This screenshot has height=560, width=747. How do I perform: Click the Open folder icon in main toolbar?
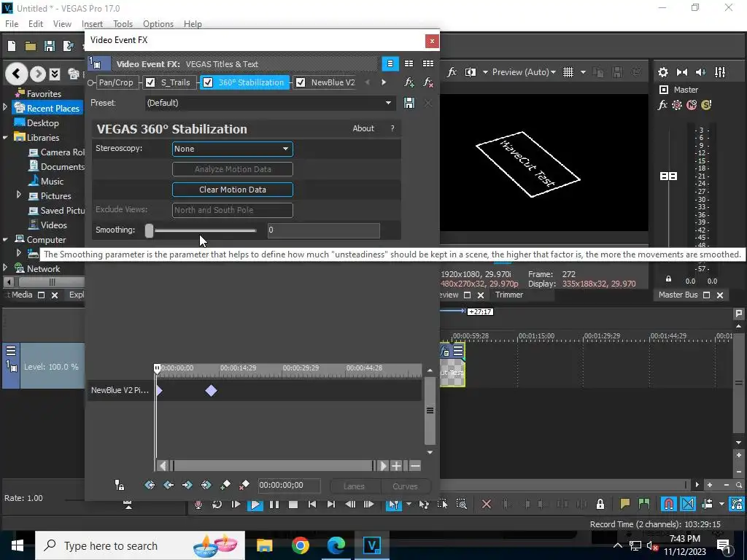point(31,46)
